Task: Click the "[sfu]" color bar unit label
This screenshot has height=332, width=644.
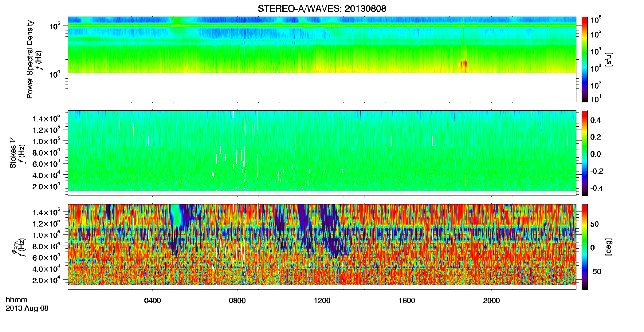Action: [x=609, y=59]
